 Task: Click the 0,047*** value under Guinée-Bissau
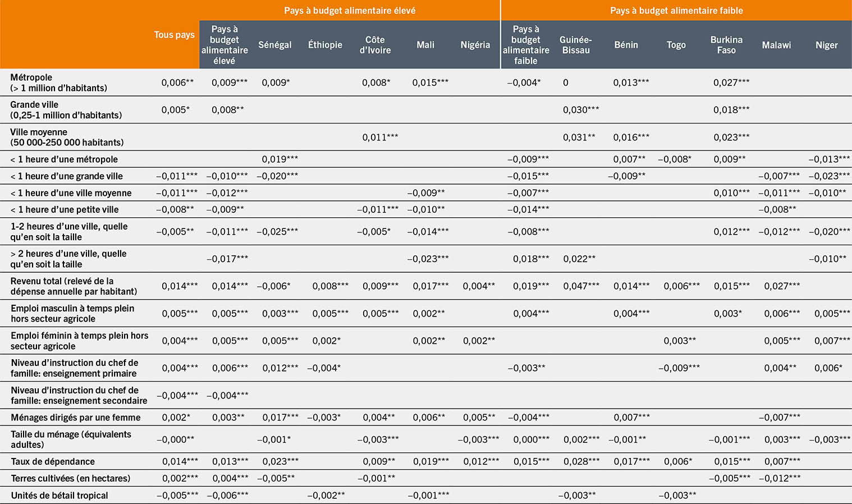(581, 286)
